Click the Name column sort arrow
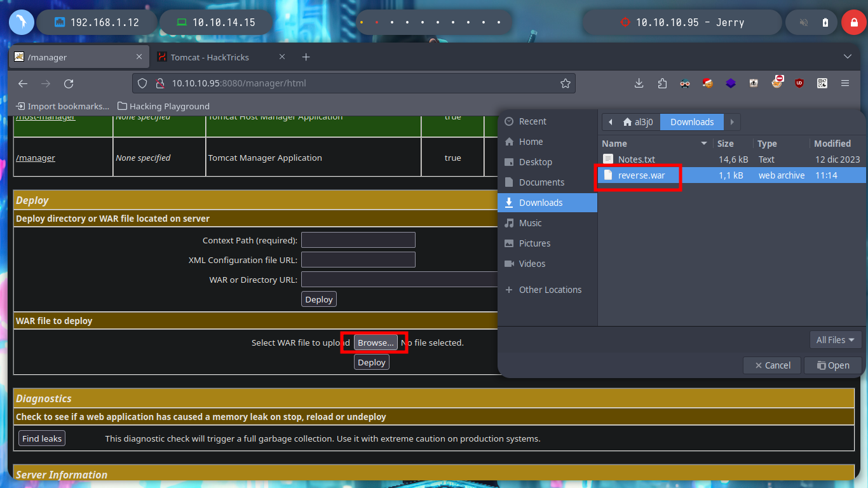The width and height of the screenshot is (868, 488). pos(704,144)
